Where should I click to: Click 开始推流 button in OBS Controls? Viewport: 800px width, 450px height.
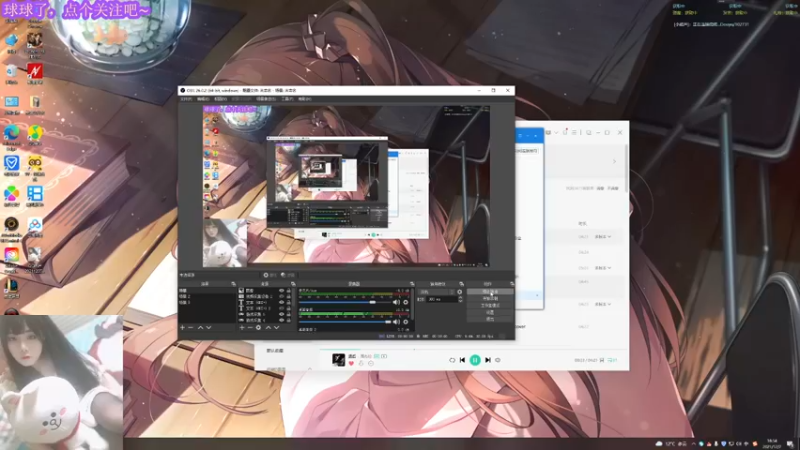pos(490,291)
